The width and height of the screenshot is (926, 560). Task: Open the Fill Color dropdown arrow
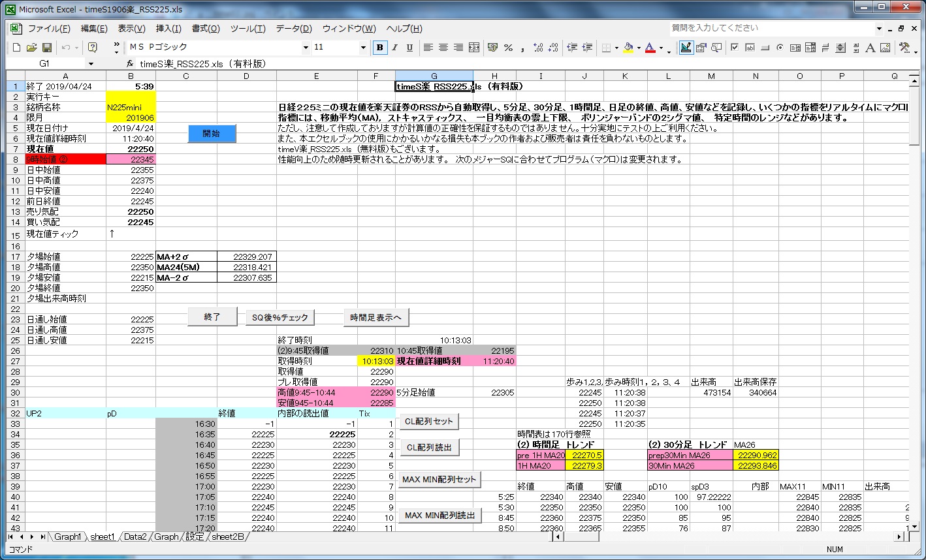(639, 47)
